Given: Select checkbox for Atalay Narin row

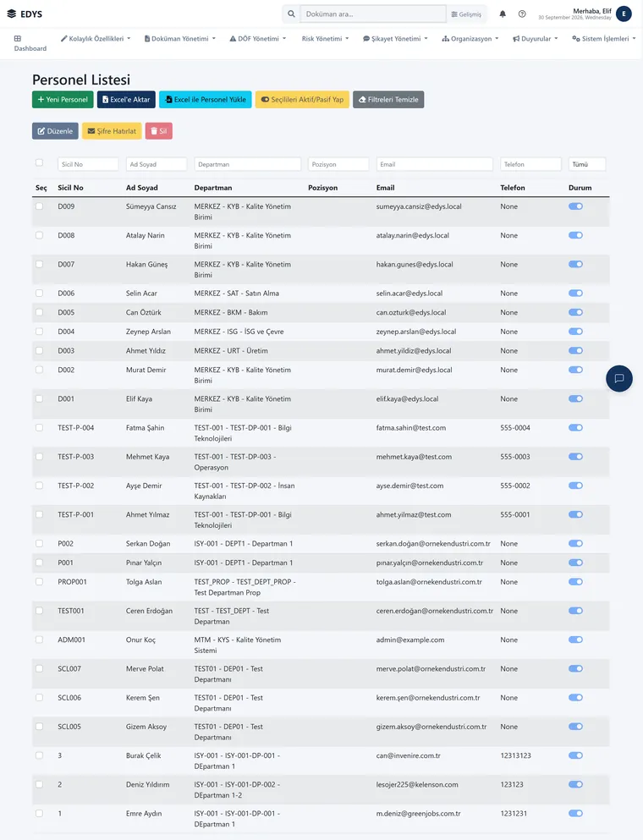Looking at the screenshot, I should click(39, 235).
